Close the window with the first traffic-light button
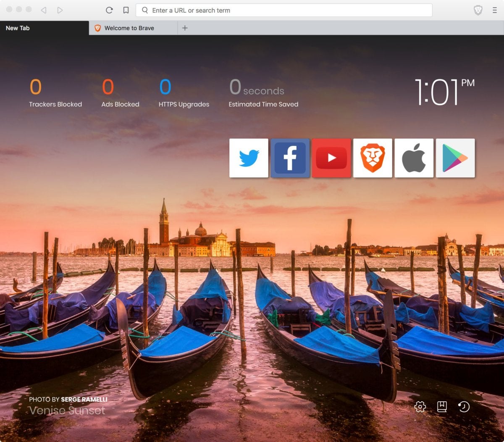 9,9
